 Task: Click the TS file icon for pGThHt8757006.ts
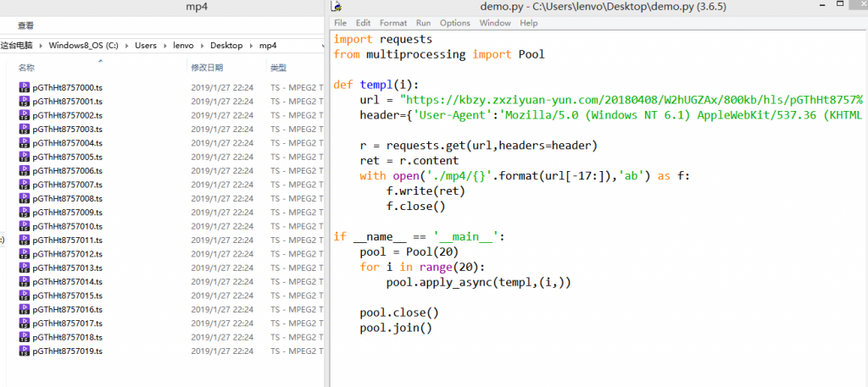coord(24,170)
